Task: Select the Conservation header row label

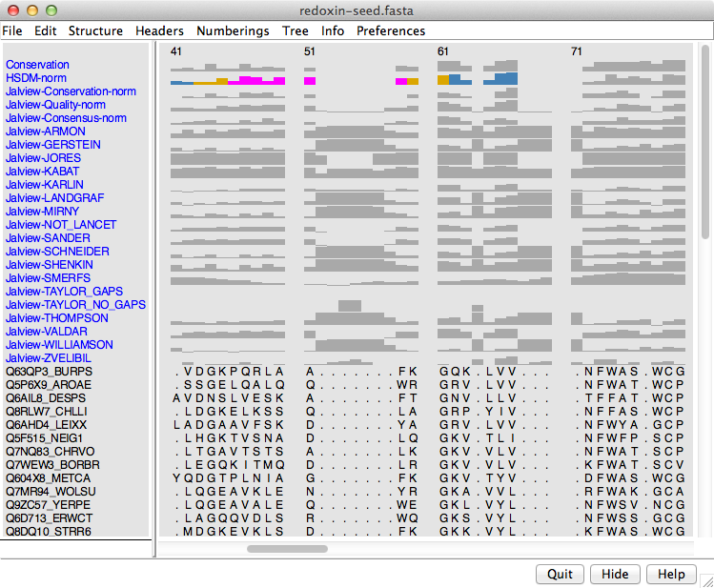Action: (x=37, y=65)
